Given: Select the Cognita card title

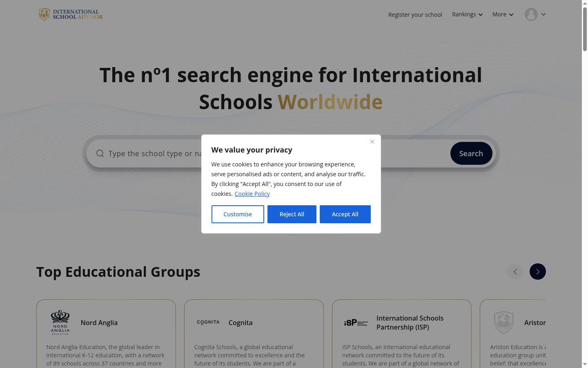Looking at the screenshot, I should coord(241,323).
